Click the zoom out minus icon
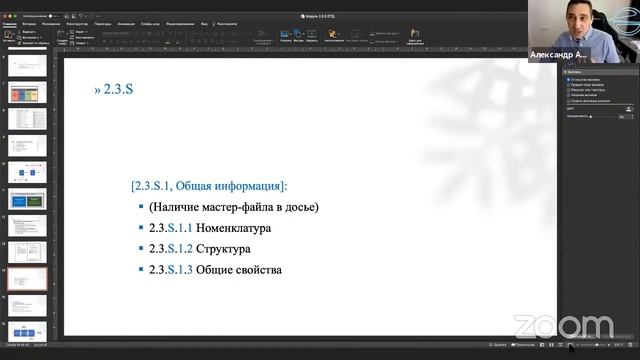Image resolution: width=640 pixels, height=360 pixels. coord(577,345)
